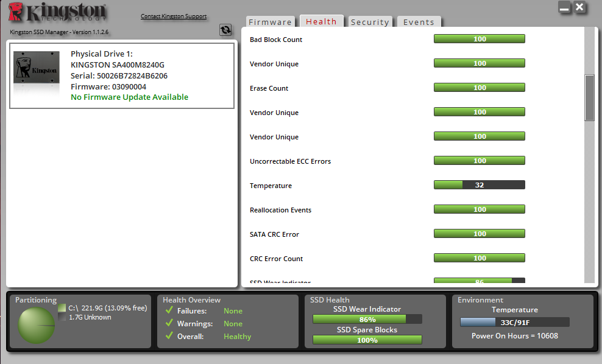Click the SATA CRC Error bar
The height and width of the screenshot is (364, 602).
480,234
